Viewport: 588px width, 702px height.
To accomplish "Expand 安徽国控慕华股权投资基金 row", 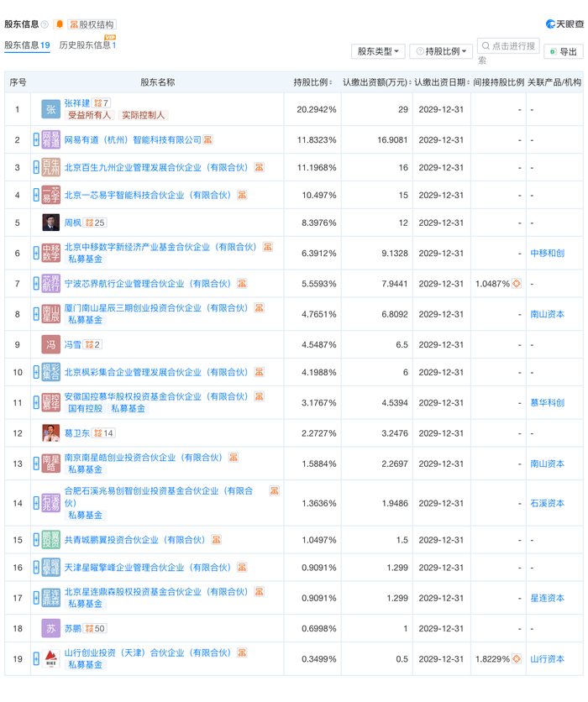I will pyautogui.click(x=36, y=403).
